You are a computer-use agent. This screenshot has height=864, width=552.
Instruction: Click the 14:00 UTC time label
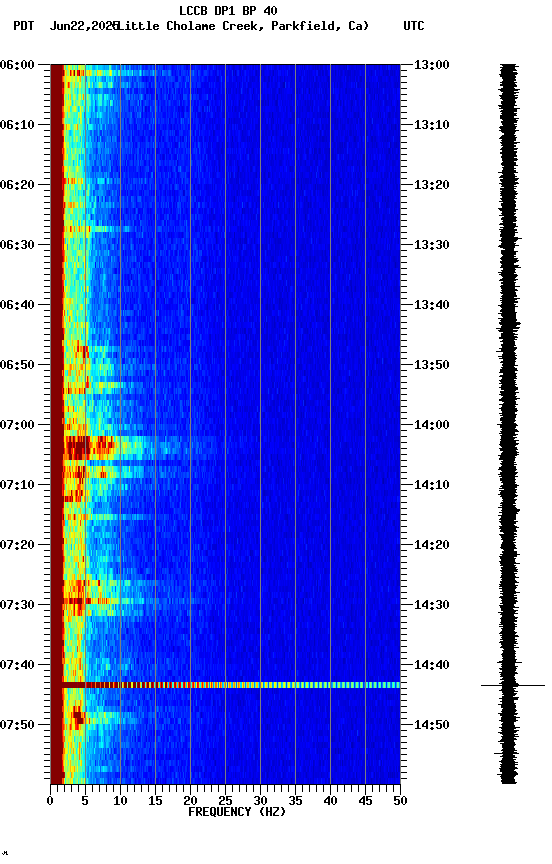point(432,425)
